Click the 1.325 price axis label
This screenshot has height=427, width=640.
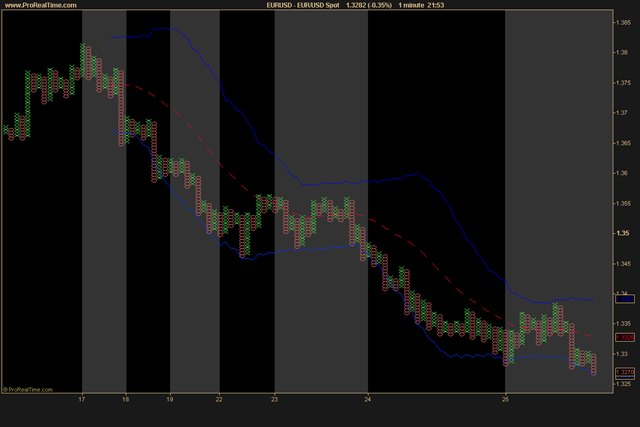623,384
